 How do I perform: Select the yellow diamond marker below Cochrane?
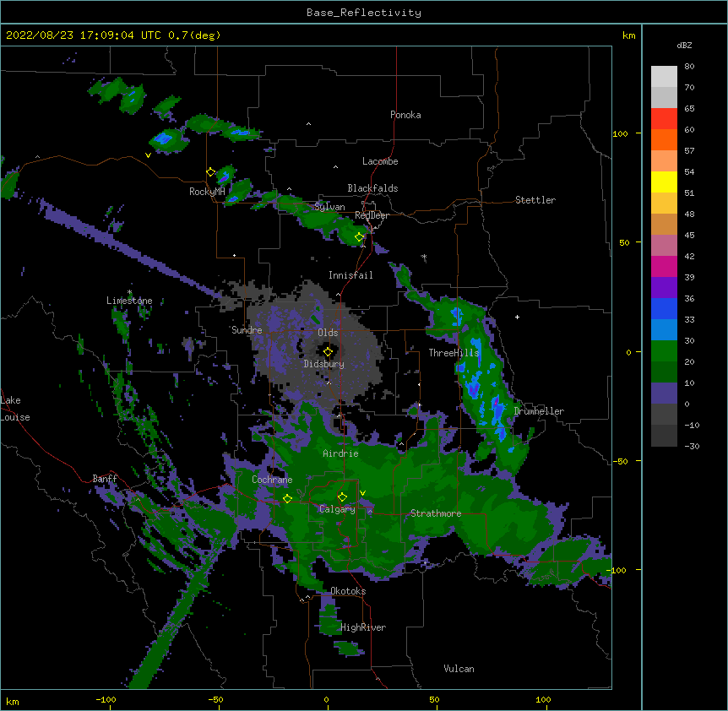click(x=287, y=499)
